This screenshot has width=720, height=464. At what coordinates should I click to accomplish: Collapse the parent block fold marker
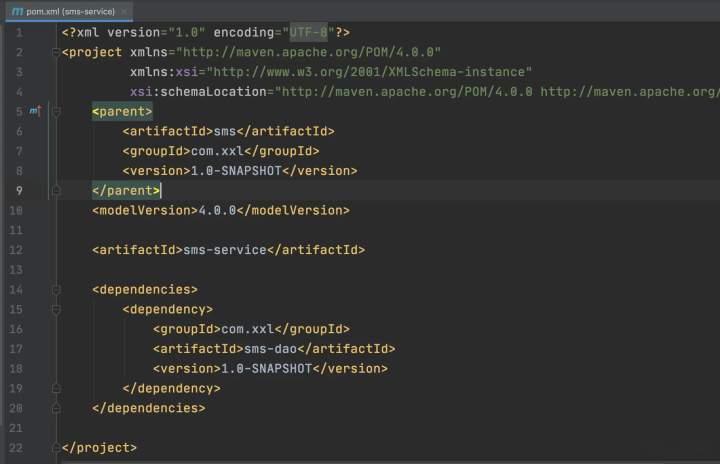[x=56, y=111]
